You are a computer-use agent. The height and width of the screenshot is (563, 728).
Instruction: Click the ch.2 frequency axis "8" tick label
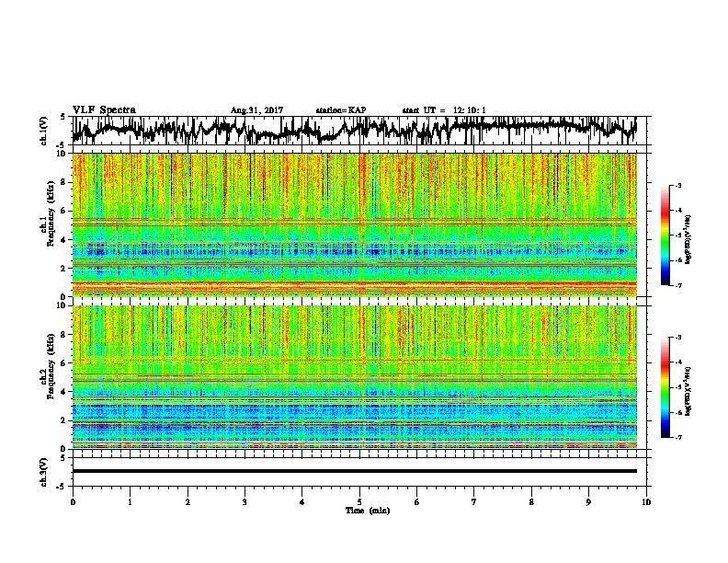coord(64,335)
